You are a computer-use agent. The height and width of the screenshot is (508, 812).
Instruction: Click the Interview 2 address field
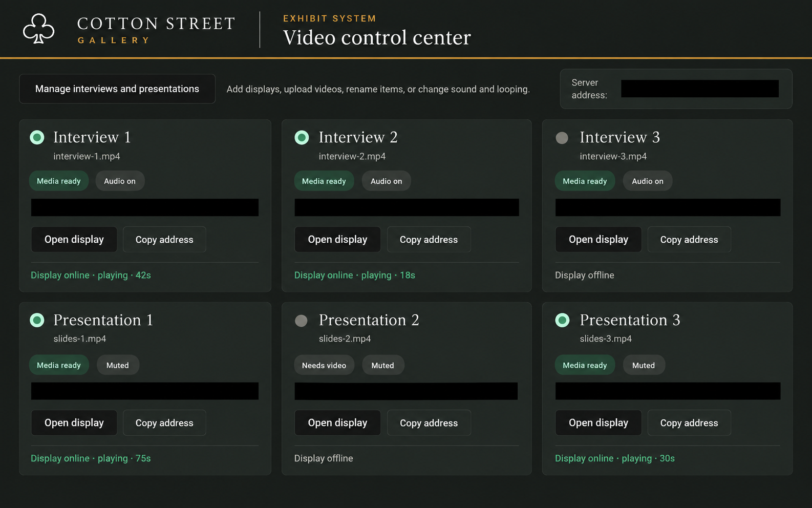[x=407, y=207]
